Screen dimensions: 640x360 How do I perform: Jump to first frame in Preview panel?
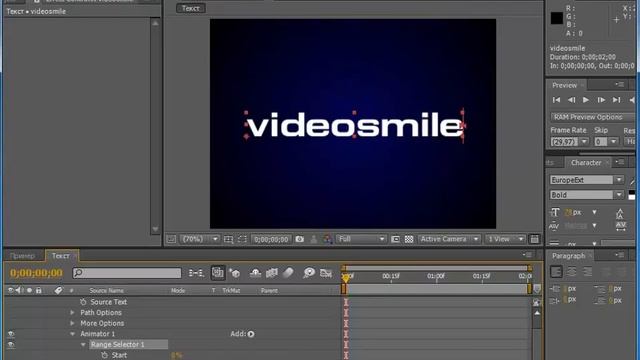click(x=556, y=100)
